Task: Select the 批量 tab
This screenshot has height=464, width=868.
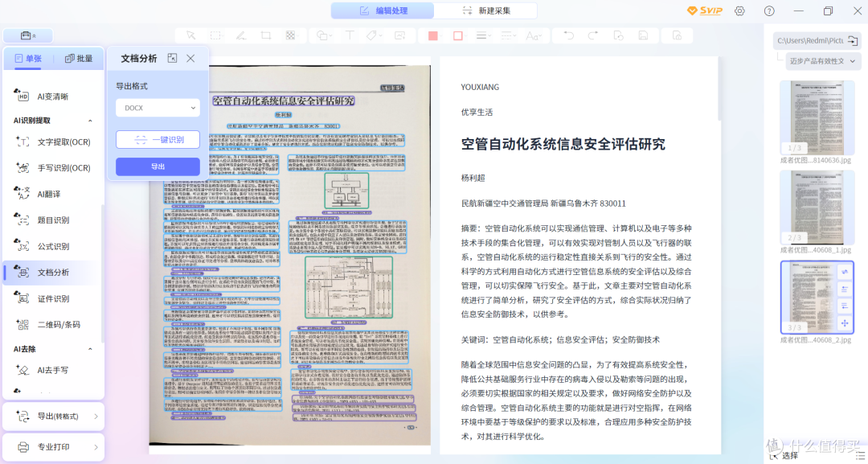Action: point(79,58)
